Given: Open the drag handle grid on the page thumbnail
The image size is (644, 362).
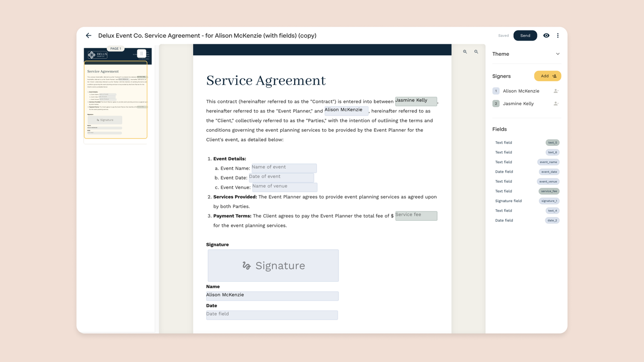Looking at the screenshot, I should 141,53.
